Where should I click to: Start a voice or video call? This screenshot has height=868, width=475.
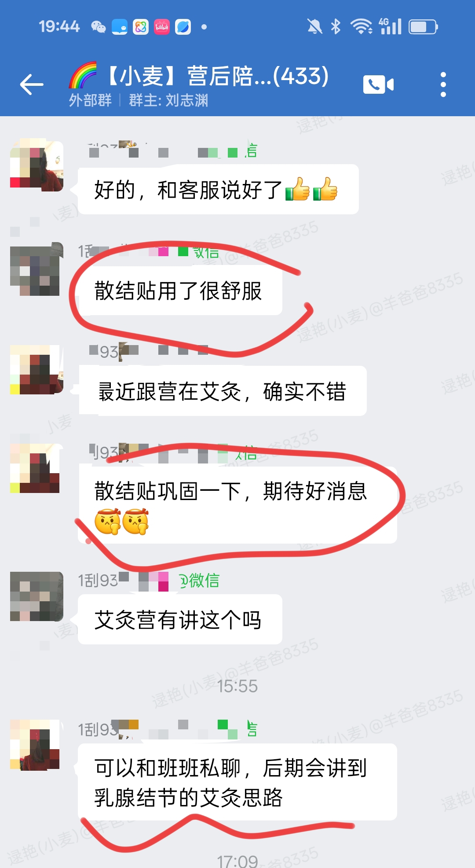378,85
